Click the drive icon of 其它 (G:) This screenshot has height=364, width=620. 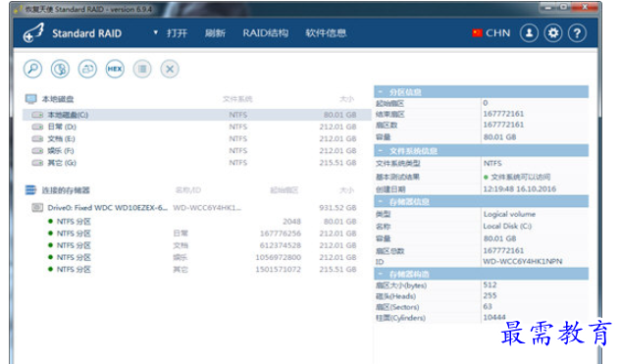click(x=37, y=163)
